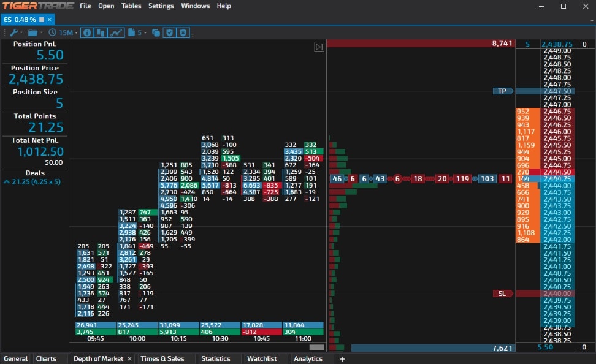Click the clock timeframe icon
Viewport: 596px width, 364px height.
(x=52, y=32)
